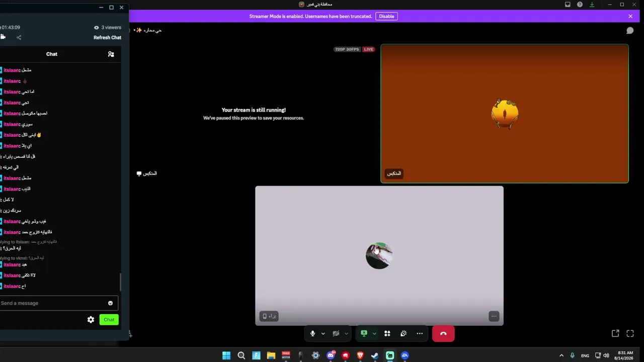Turn on the camera in call controls

click(336, 333)
